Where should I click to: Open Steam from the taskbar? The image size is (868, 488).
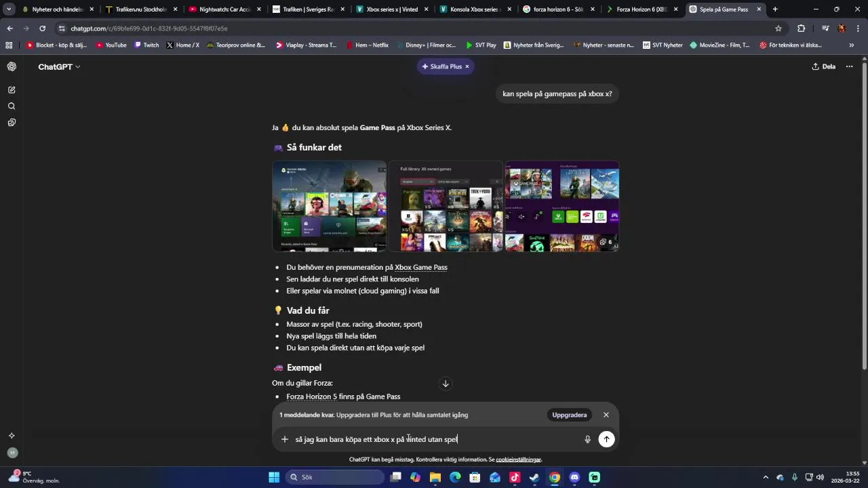[534, 477]
